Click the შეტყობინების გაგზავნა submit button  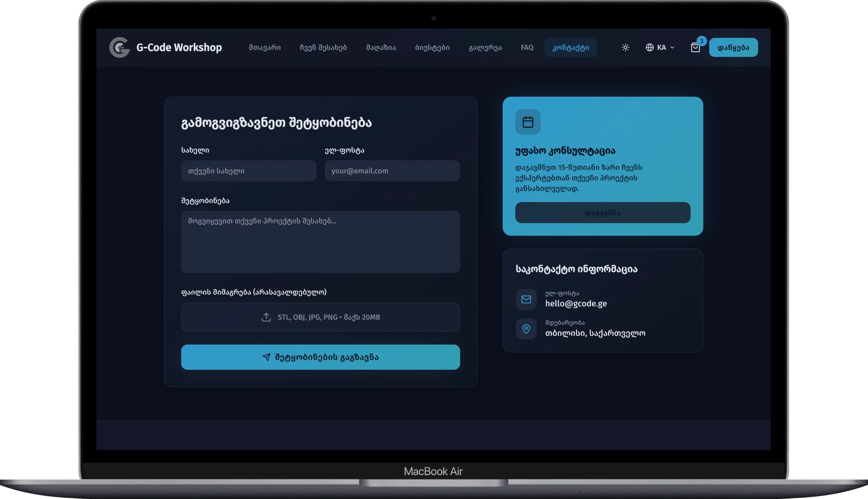coord(320,357)
